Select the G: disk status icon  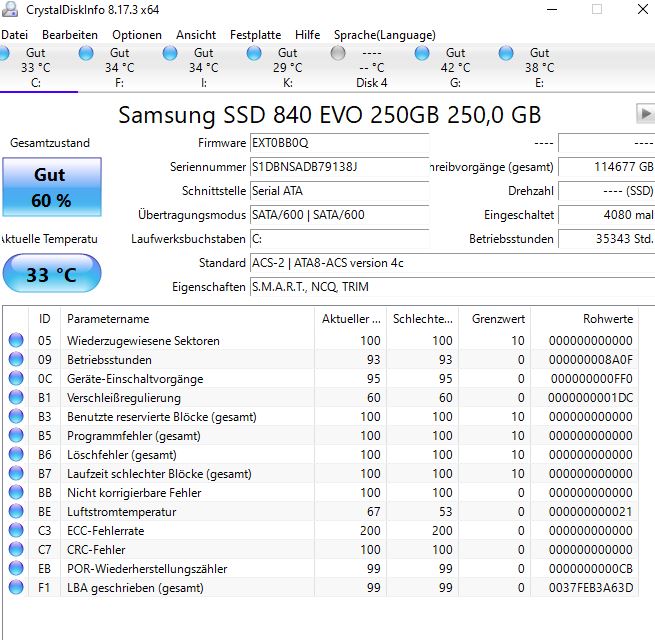point(422,53)
